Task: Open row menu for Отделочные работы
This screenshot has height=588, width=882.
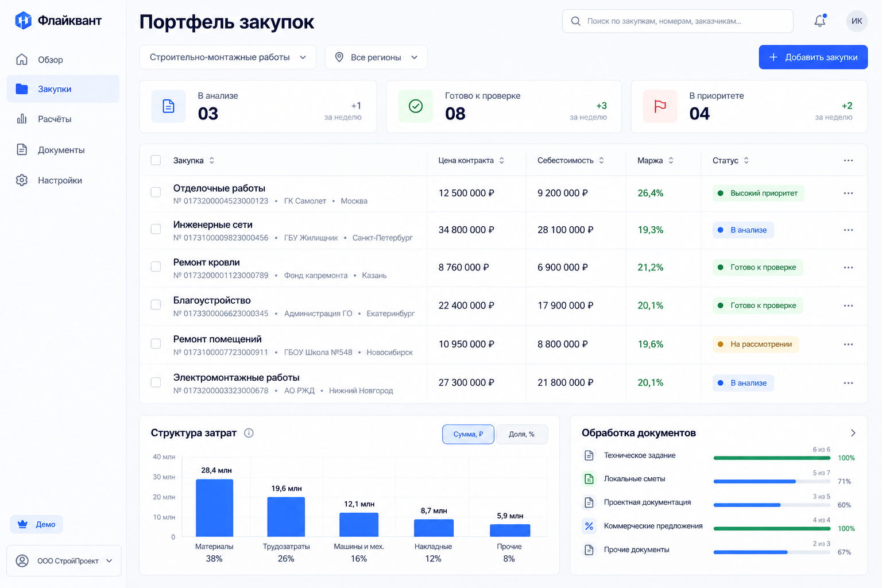Action: [848, 194]
